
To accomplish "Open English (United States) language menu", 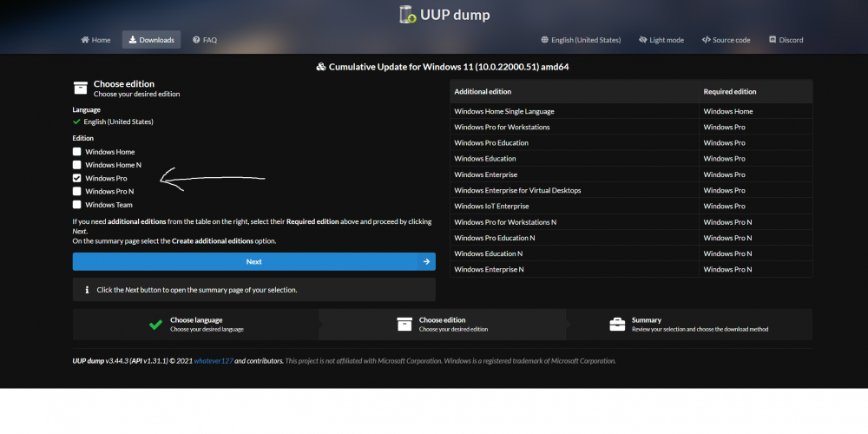I will point(582,40).
